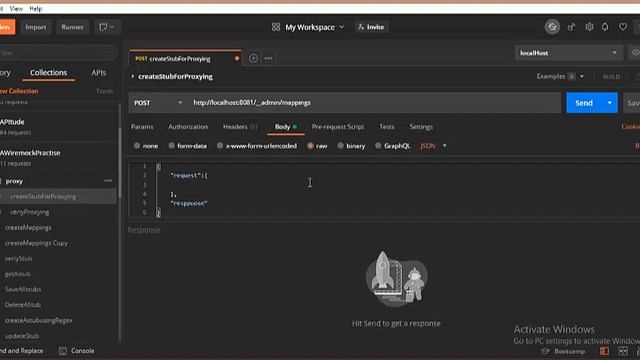Click the BUILD button
The height and width of the screenshot is (360, 640).
click(x=611, y=77)
